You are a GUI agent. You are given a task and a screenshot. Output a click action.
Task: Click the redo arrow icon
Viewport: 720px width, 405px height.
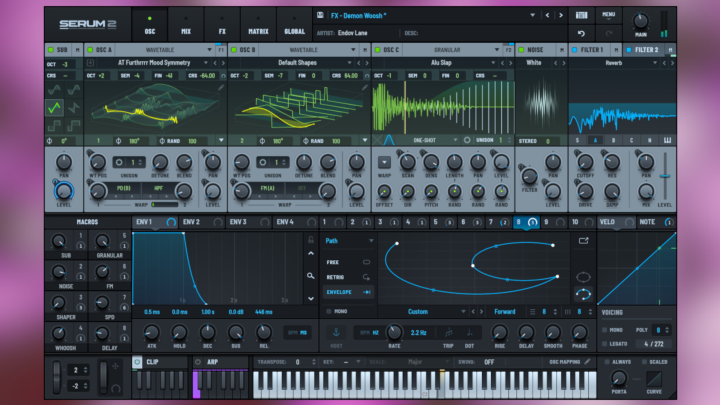tap(609, 34)
